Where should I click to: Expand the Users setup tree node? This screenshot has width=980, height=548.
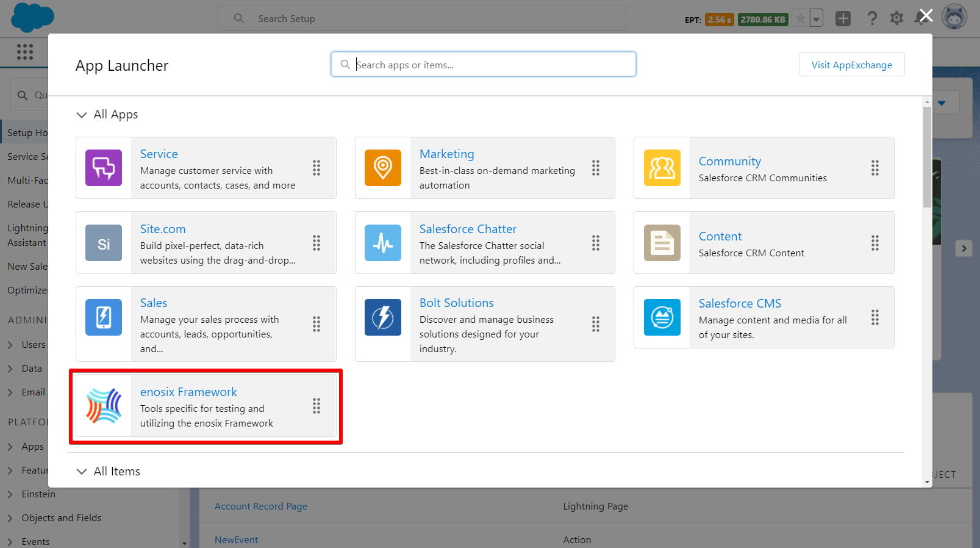click(10, 345)
